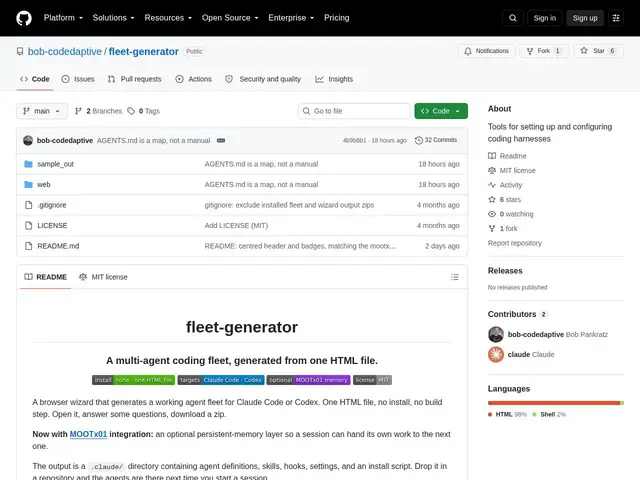Switch to the Actions tab
This screenshot has height=480, width=640.
coord(193,79)
